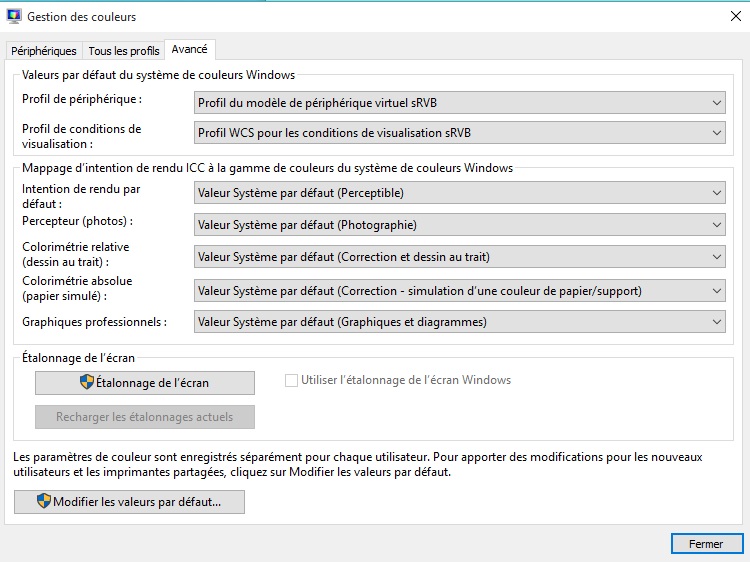
Task: Expand the Colorimétrie relative dropdown
Action: click(x=459, y=257)
